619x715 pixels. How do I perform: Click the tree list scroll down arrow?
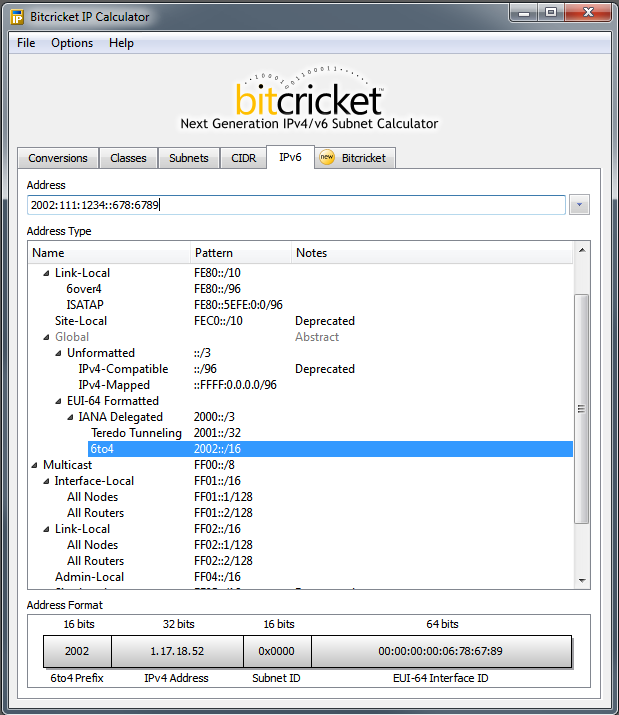pyautogui.click(x=582, y=580)
